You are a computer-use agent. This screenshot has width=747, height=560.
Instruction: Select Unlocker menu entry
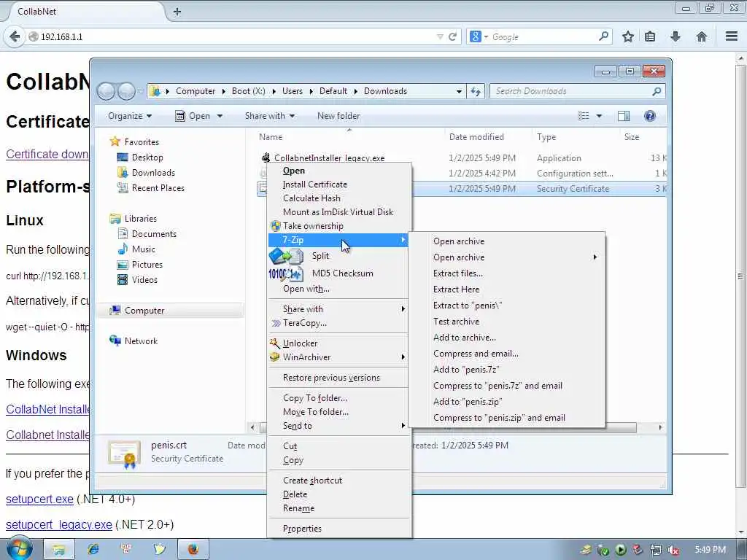[x=300, y=343]
